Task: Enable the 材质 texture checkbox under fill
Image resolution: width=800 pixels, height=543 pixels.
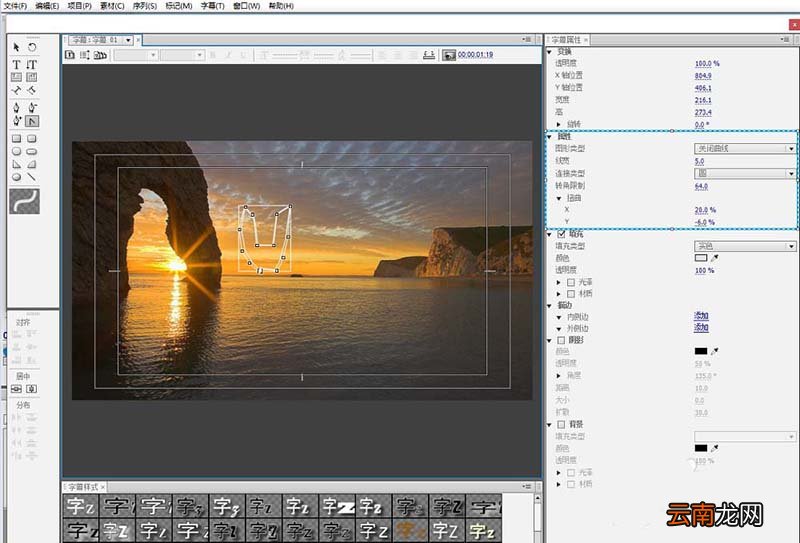Action: pyautogui.click(x=571, y=294)
